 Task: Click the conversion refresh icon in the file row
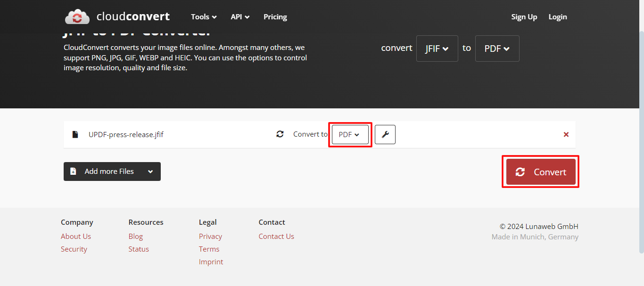point(280,134)
